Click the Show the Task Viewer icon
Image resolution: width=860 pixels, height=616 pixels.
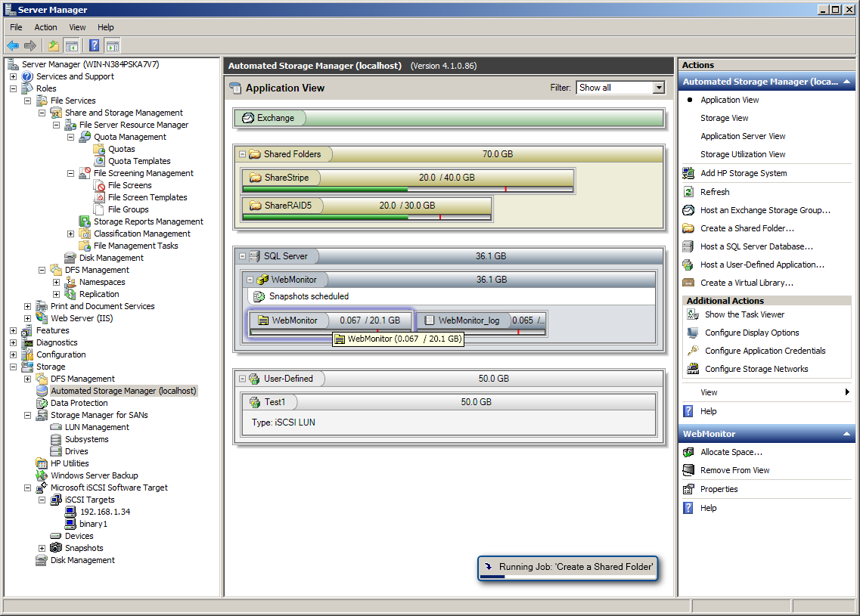coord(694,314)
